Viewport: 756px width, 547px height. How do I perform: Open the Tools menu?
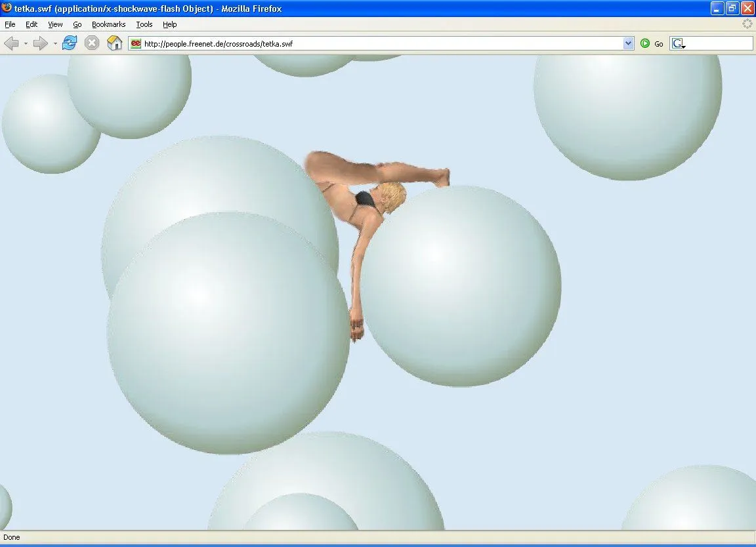pyautogui.click(x=144, y=24)
